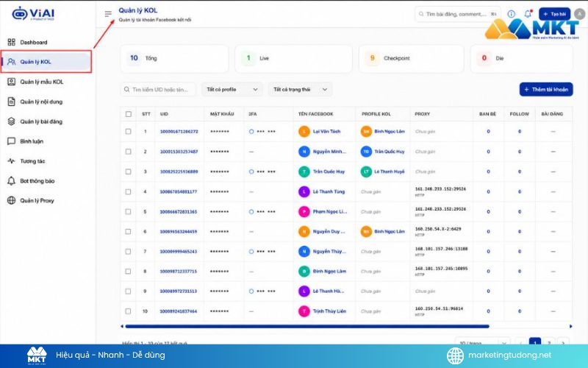Sort by the BẠN BÈ column header

pos(487,114)
